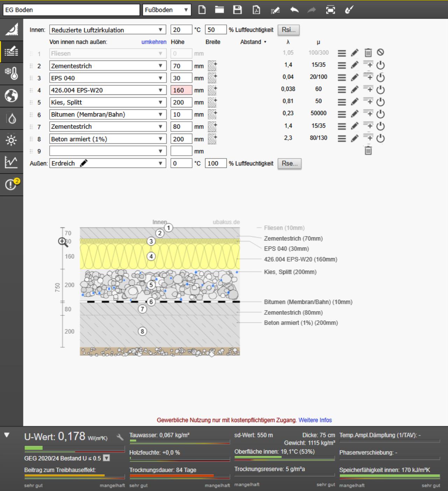Open the Fußboden component type dropdown
The height and width of the screenshot is (491, 448).
tap(167, 10)
